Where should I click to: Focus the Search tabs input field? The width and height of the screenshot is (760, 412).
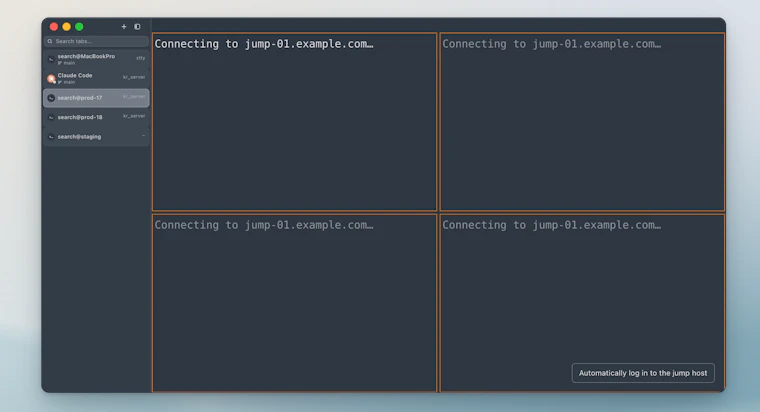click(96, 41)
